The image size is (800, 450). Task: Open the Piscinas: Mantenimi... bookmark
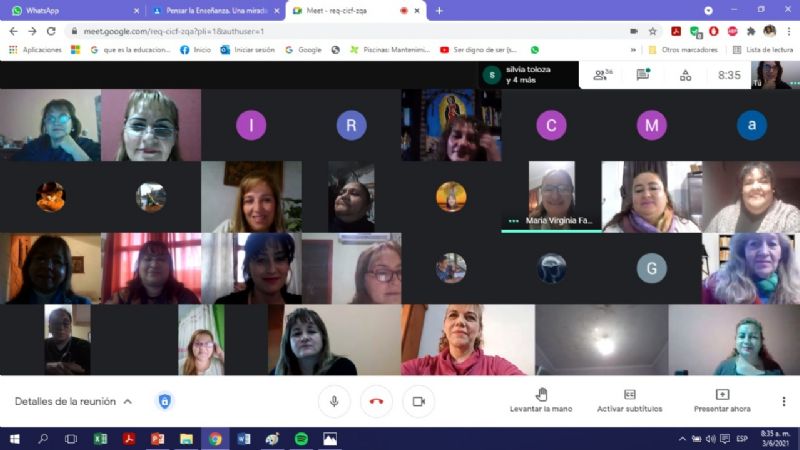click(390, 49)
